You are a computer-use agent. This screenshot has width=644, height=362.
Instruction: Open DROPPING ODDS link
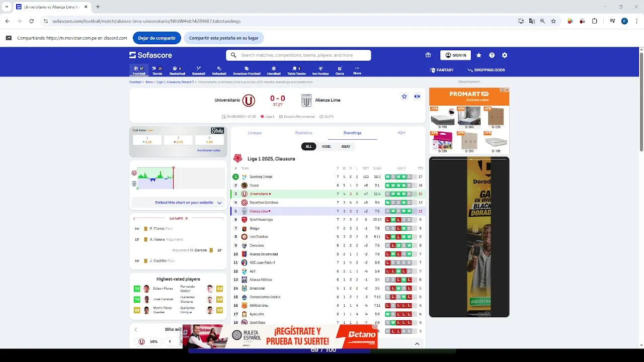(x=486, y=70)
